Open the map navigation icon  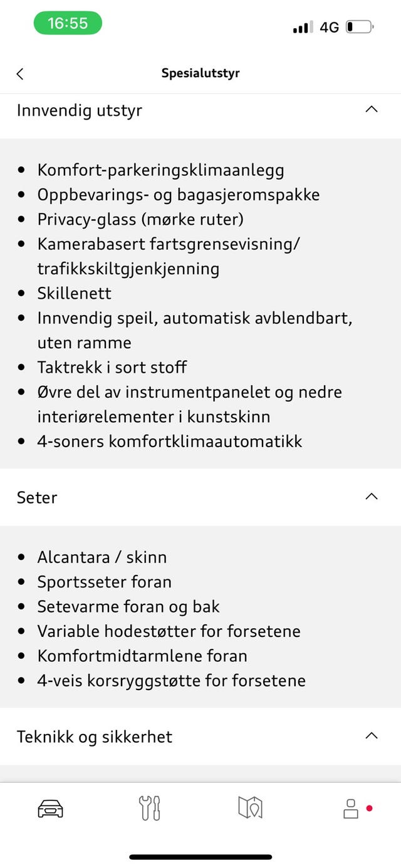pyautogui.click(x=250, y=808)
